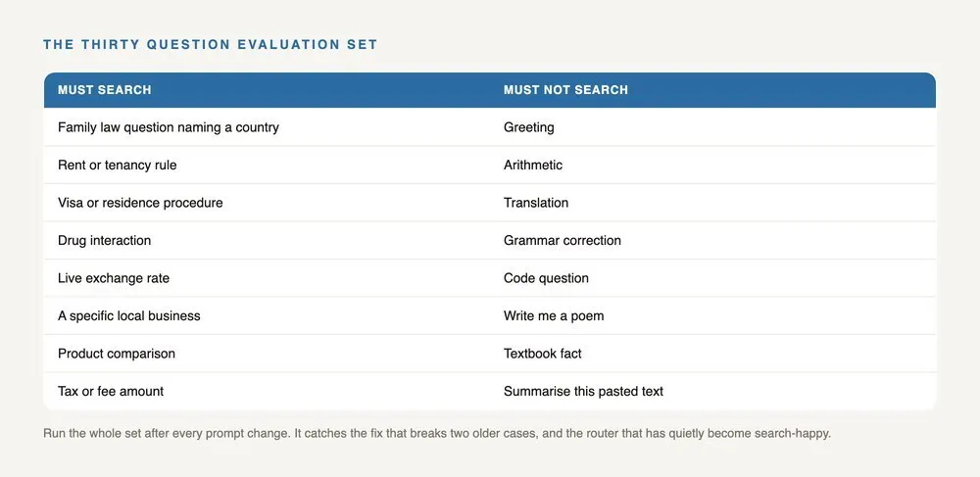Click the MUST SEARCH column header
Viewport: 980px width, 477px height.
pyautogui.click(x=267, y=90)
